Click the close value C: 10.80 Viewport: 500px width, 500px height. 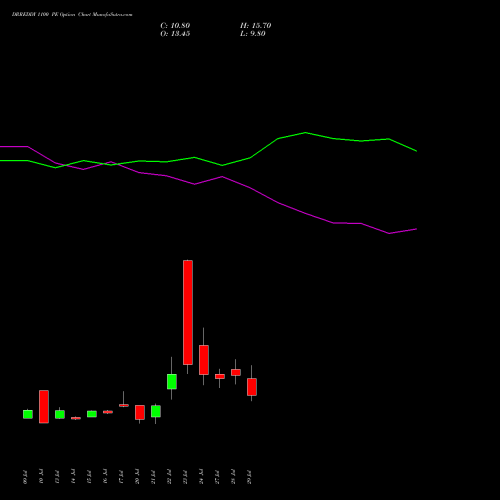point(175,26)
